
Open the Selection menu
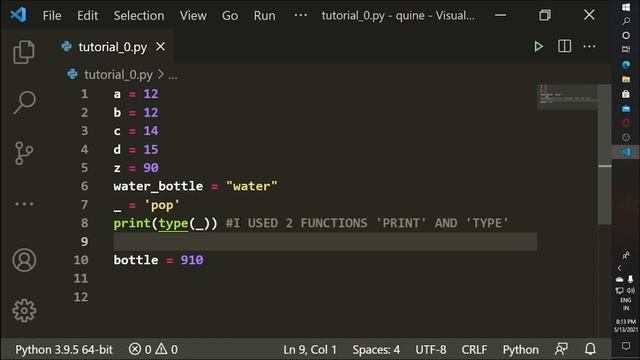click(139, 16)
